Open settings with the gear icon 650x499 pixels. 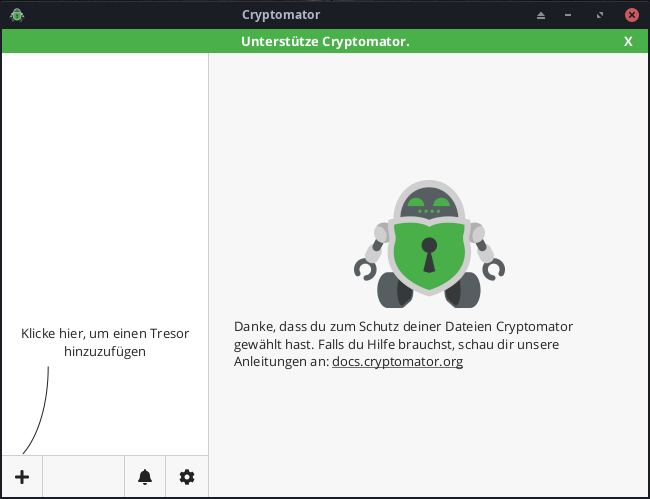(x=187, y=477)
